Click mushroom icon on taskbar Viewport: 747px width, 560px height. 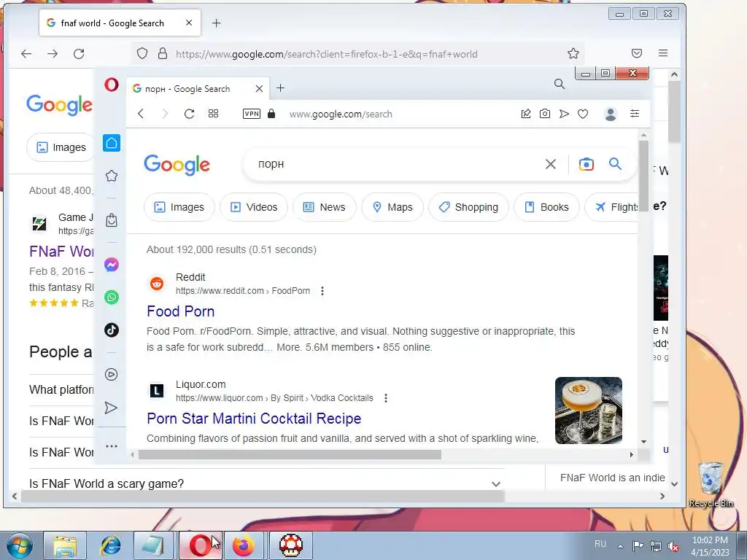[290, 545]
